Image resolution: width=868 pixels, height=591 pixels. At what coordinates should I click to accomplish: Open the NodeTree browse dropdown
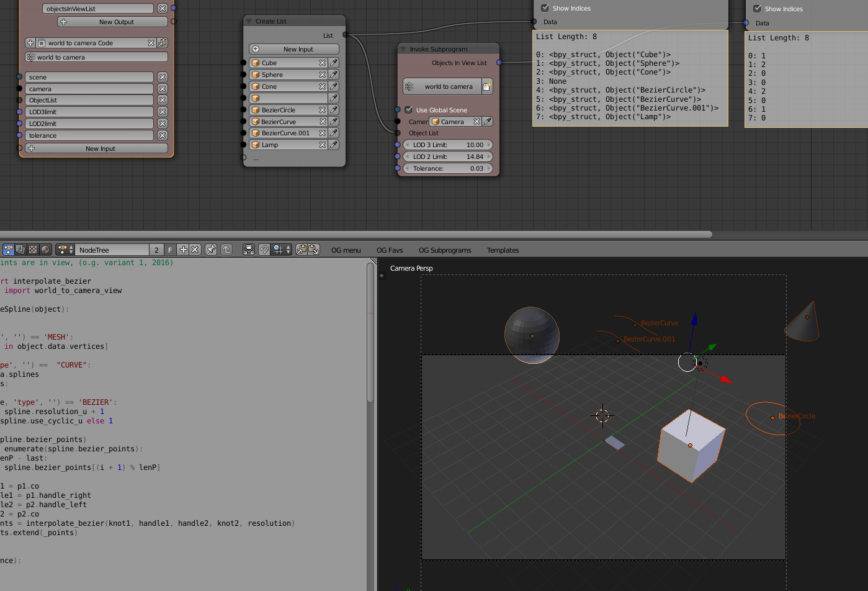pyautogui.click(x=65, y=250)
